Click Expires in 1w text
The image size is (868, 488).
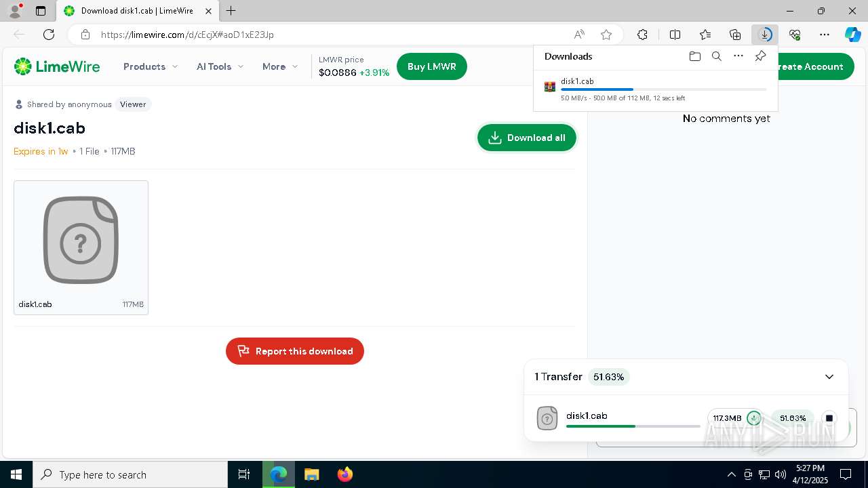[41, 151]
